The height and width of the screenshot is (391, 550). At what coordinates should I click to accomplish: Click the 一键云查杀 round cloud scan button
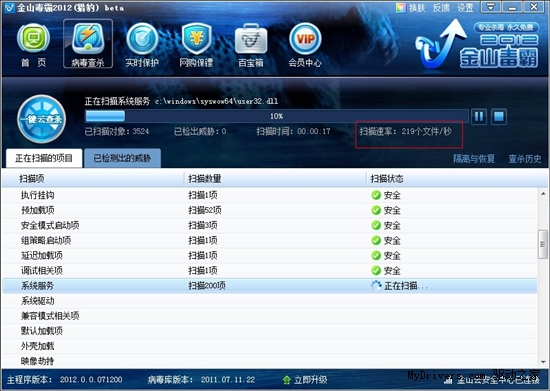pos(41,119)
